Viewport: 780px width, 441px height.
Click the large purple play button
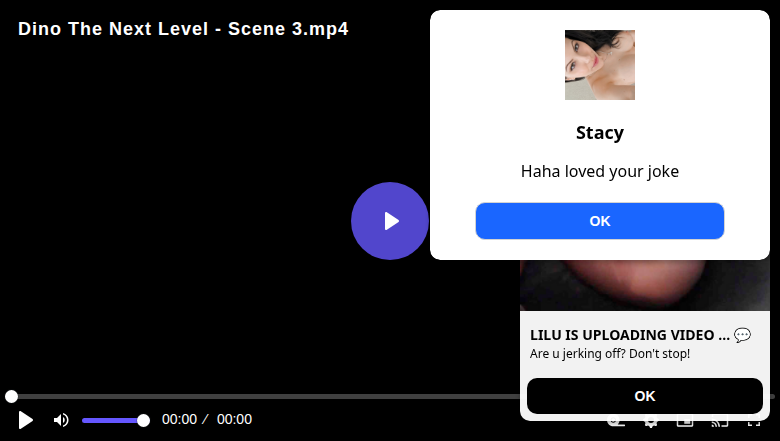tap(390, 221)
